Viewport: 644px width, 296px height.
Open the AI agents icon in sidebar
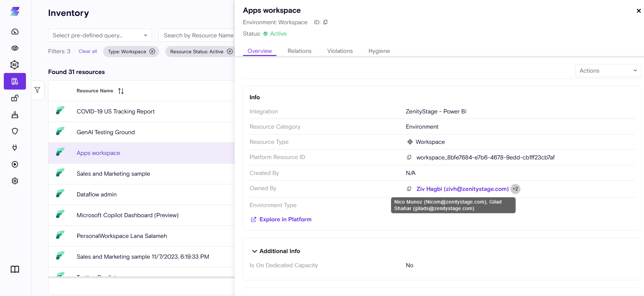(x=15, y=65)
